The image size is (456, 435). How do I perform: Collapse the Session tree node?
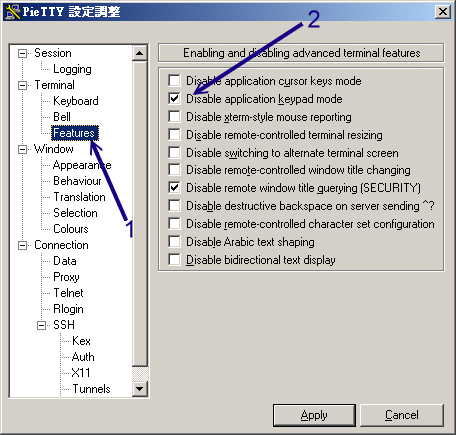[22, 53]
